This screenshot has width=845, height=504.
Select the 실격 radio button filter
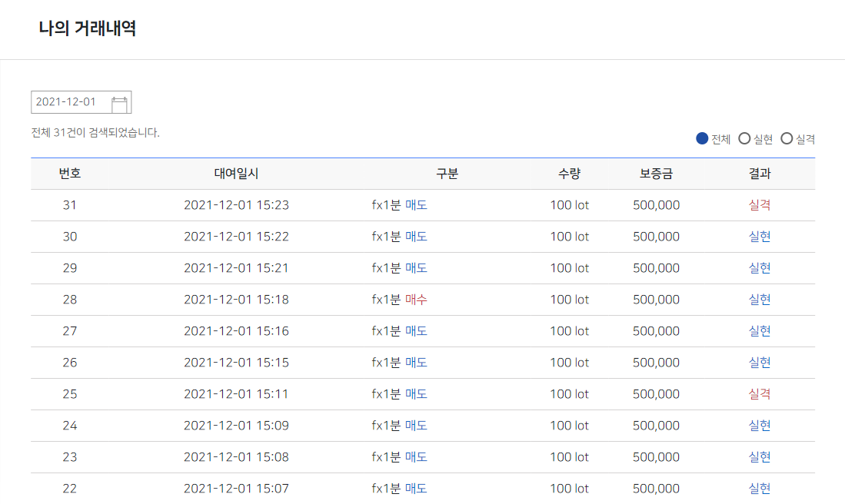pyautogui.click(x=787, y=139)
